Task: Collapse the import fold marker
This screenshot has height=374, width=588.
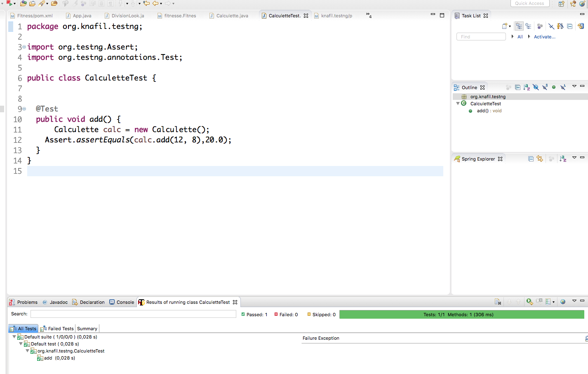Action: (24, 47)
